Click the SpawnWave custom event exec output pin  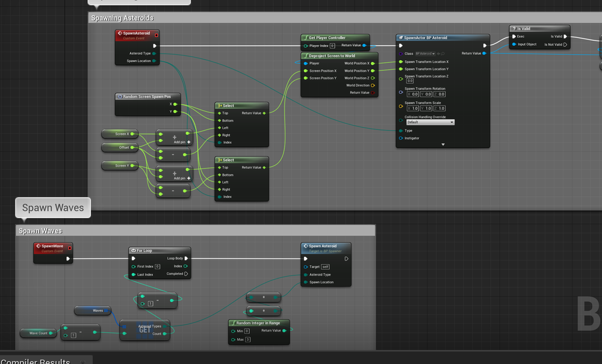click(68, 259)
